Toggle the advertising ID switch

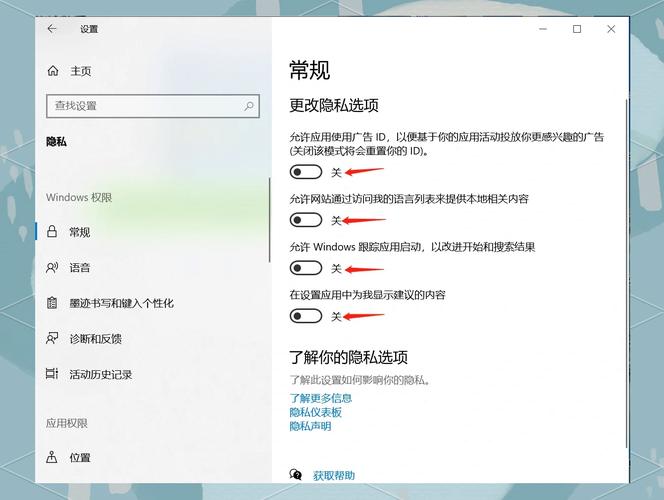pos(306,172)
